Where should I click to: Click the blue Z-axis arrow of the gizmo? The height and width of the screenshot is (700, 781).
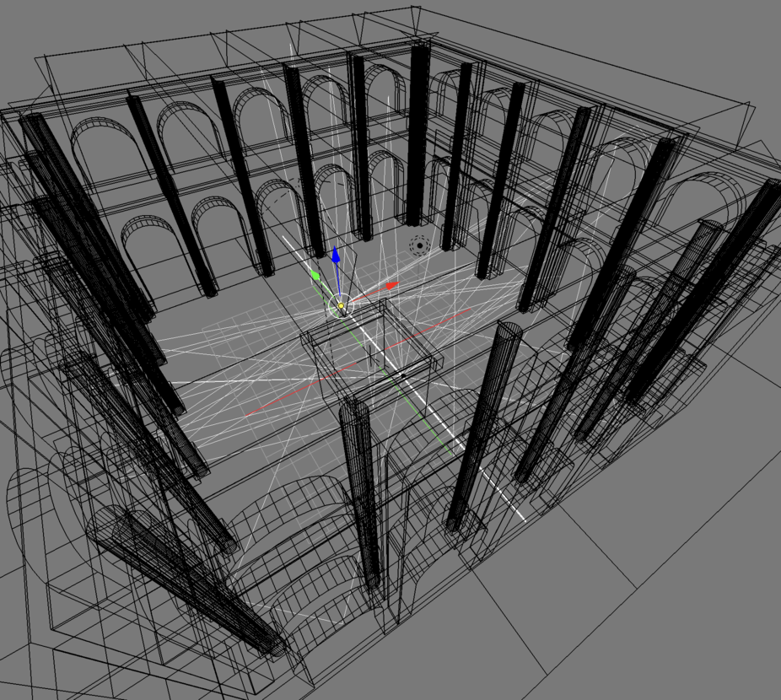click(335, 255)
